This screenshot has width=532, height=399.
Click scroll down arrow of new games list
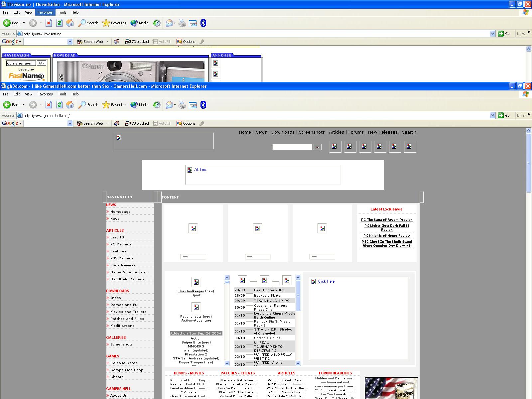tap(227, 363)
